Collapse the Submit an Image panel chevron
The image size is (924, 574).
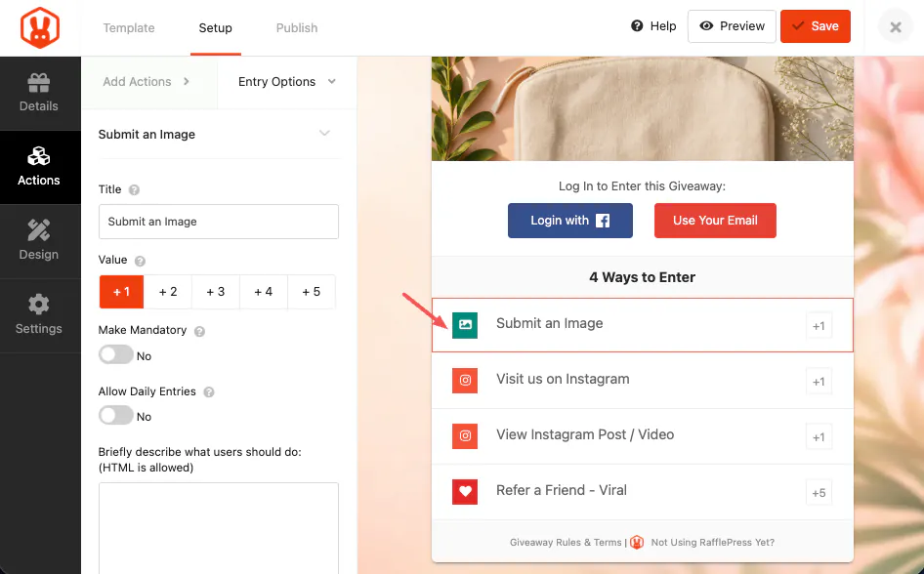tap(324, 133)
